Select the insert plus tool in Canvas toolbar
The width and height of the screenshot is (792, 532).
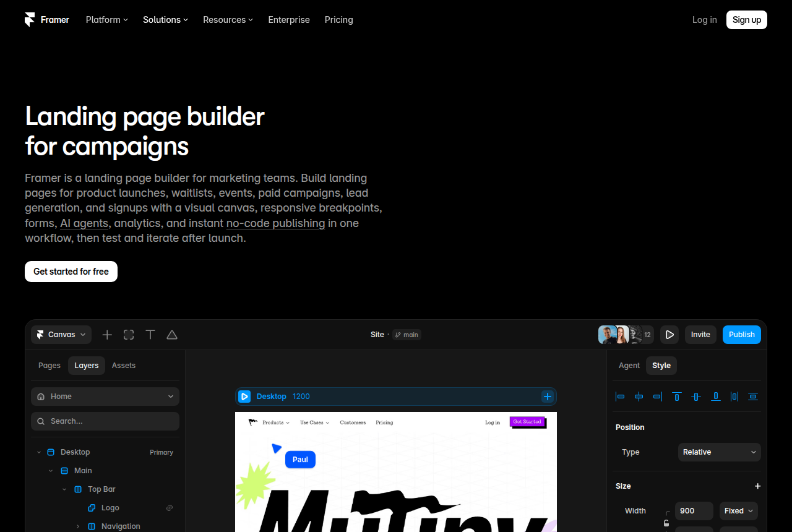point(107,335)
